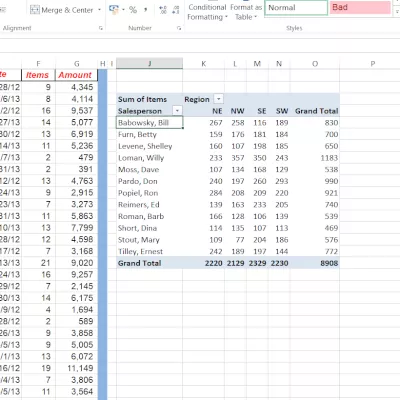Select column J header

[x=149, y=63]
